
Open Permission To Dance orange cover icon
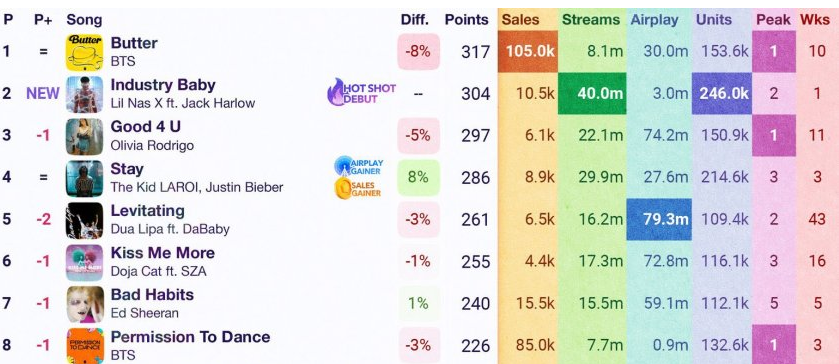[x=85, y=346]
